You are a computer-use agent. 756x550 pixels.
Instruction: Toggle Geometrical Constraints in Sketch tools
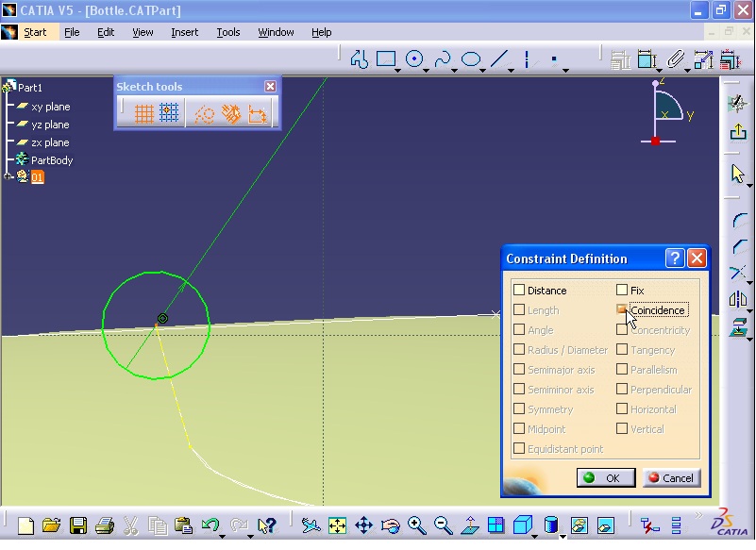(231, 114)
